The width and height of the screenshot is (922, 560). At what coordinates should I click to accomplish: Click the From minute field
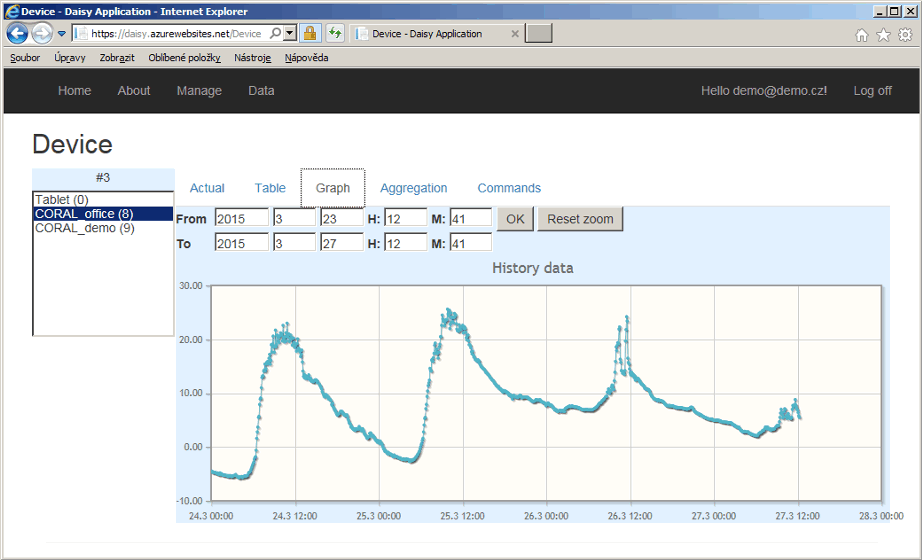coord(471,218)
